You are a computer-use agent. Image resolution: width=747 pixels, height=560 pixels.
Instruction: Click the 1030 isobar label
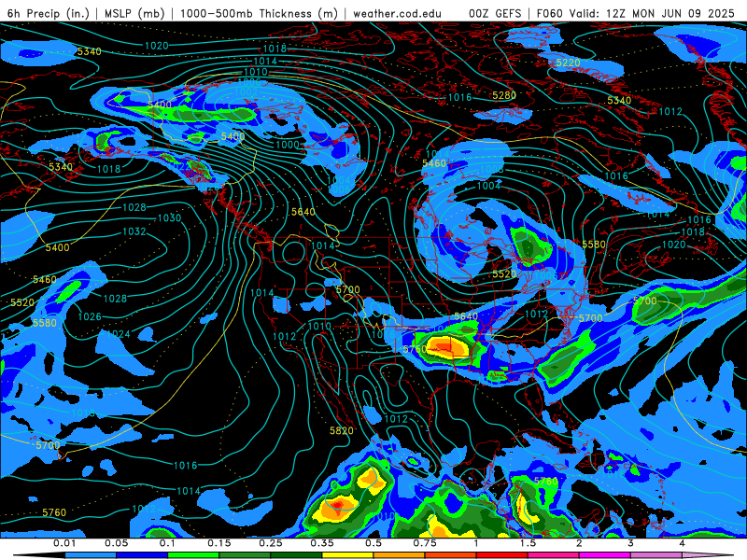[x=170, y=218]
